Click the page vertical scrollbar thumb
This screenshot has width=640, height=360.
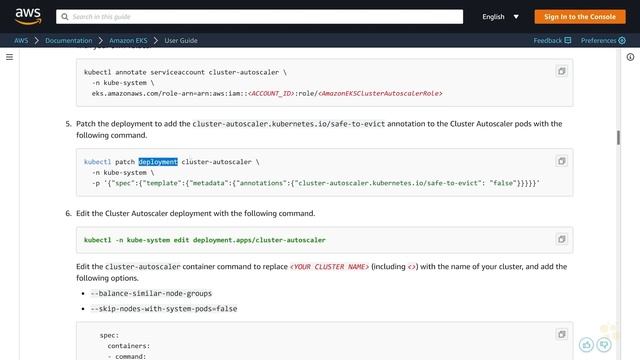618,138
